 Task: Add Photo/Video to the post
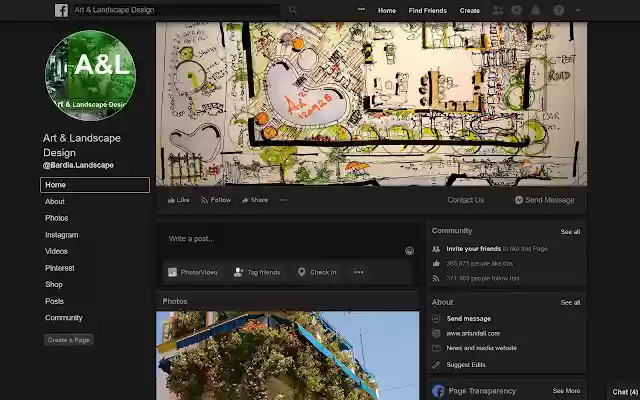[193, 272]
